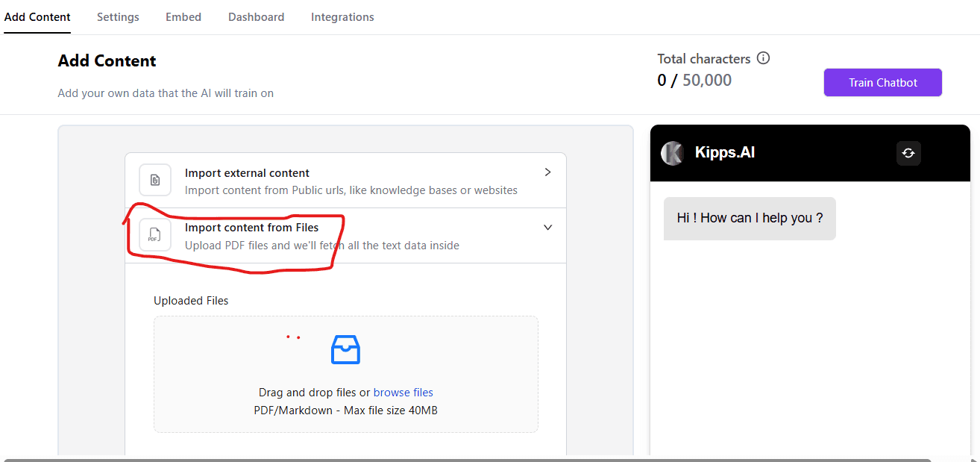Viewport: 980px width, 462px height.
Task: Select the Add Content tab
Action: point(37,17)
